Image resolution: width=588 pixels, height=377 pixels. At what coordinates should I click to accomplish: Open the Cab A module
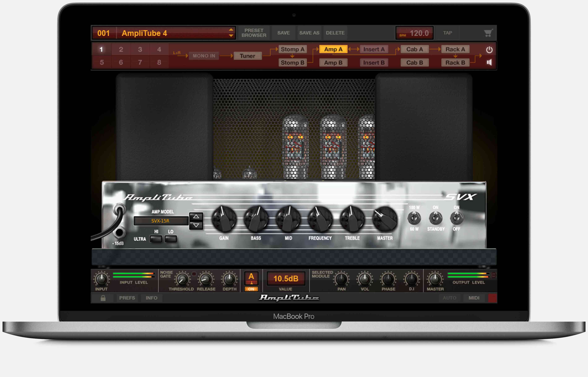click(x=415, y=49)
